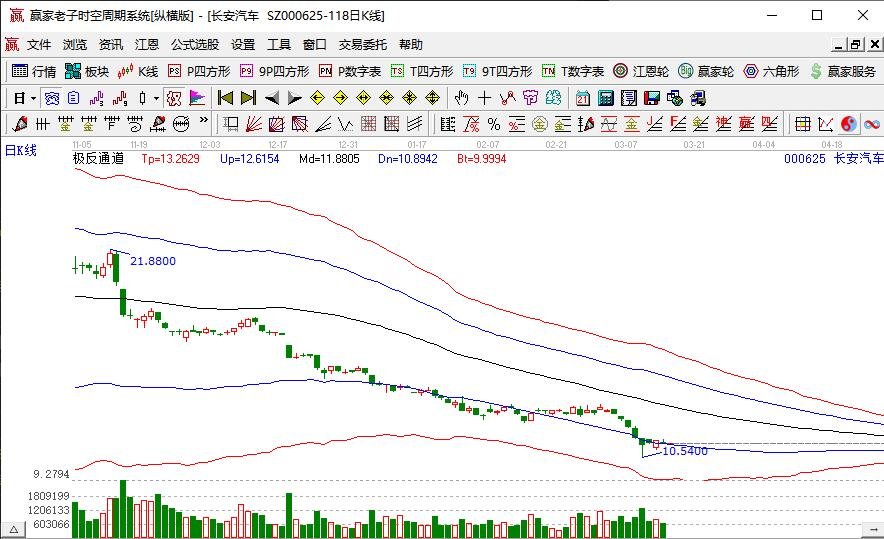Open the 工具 menu
The image size is (884, 539).
279,45
